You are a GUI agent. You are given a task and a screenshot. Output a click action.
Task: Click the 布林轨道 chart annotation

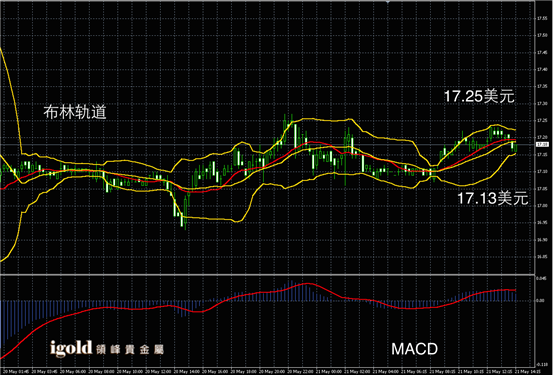coord(75,112)
